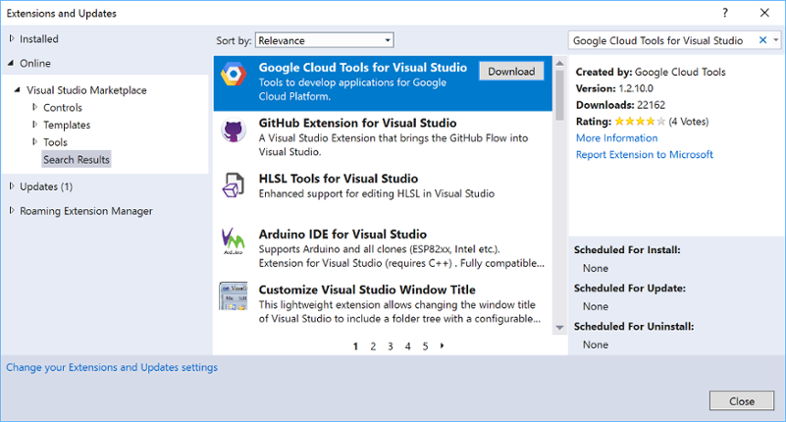The width and height of the screenshot is (786, 422).
Task: Select GitHub Extension for Visual Studio result
Action: pos(382,137)
